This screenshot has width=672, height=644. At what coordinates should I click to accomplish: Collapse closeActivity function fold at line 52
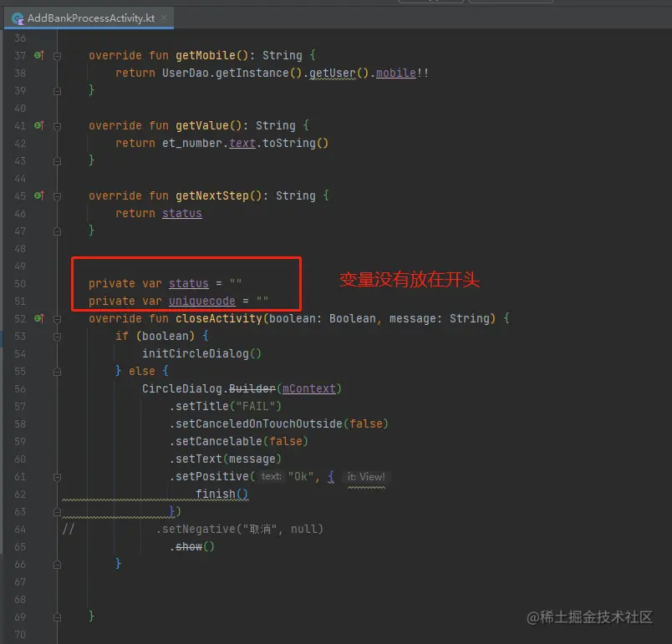[57, 319]
